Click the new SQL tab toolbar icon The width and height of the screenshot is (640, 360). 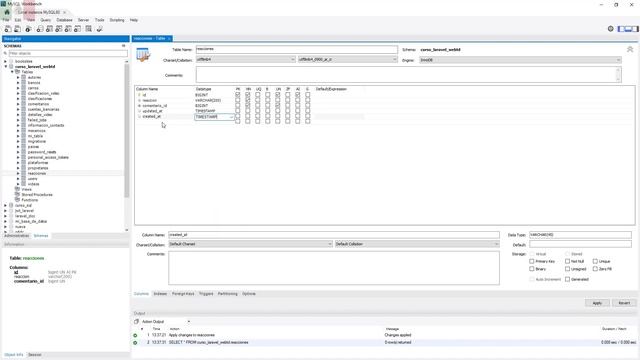8,29
